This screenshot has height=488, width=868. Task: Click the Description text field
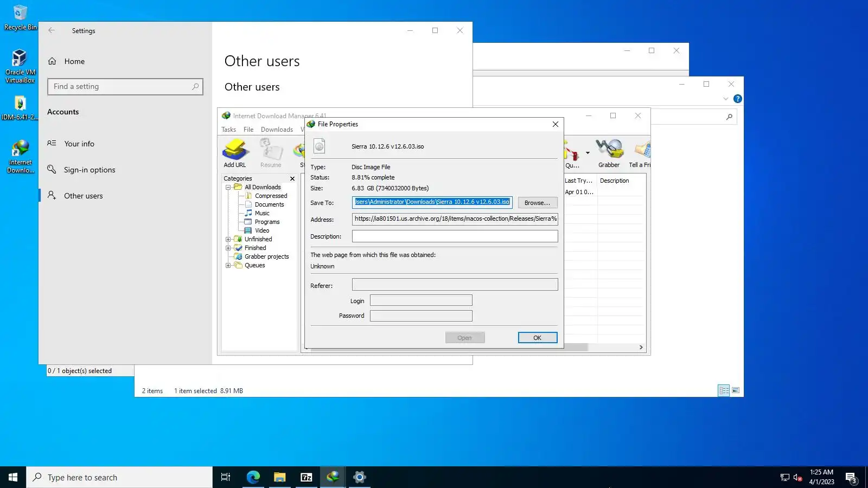(x=455, y=236)
